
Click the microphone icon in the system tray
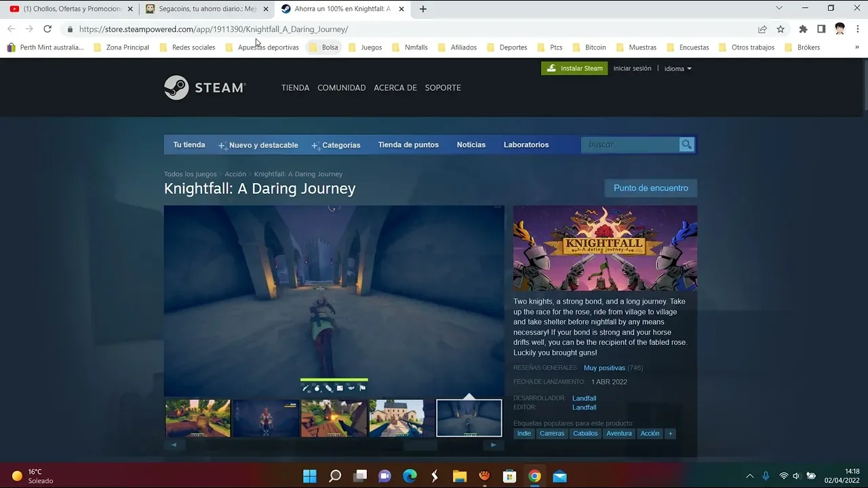(766, 476)
